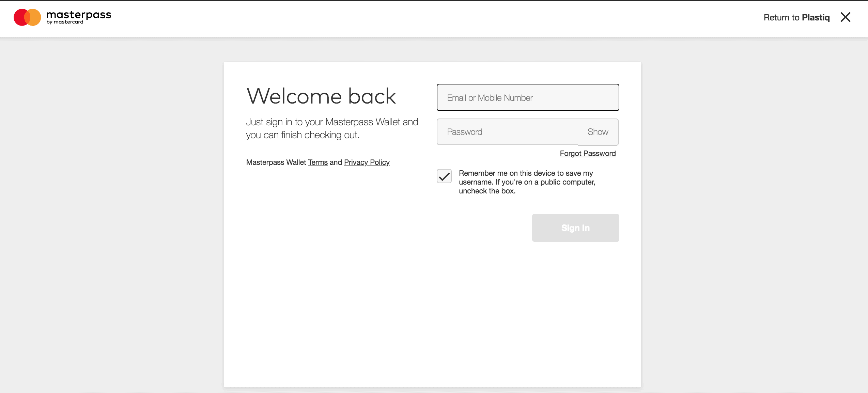Viewport: 868px width, 393px height.
Task: Click into the Password field
Action: pyautogui.click(x=508, y=132)
